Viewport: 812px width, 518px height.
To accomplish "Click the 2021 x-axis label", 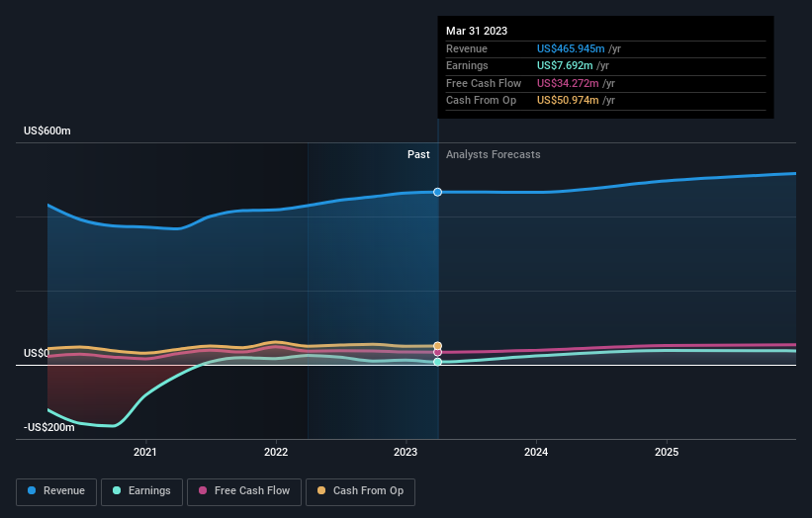I will [x=145, y=452].
